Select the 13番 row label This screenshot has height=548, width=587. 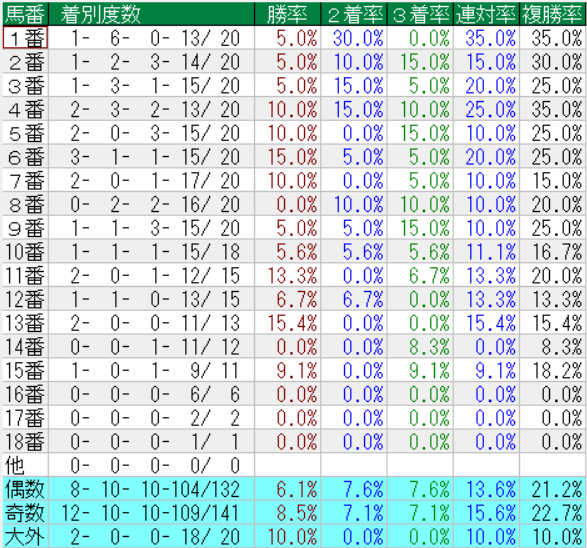click(25, 323)
